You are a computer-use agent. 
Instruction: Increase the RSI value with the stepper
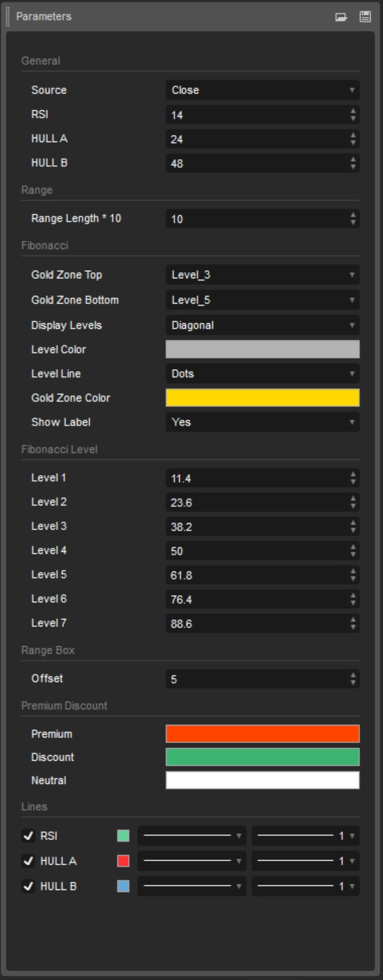point(352,112)
